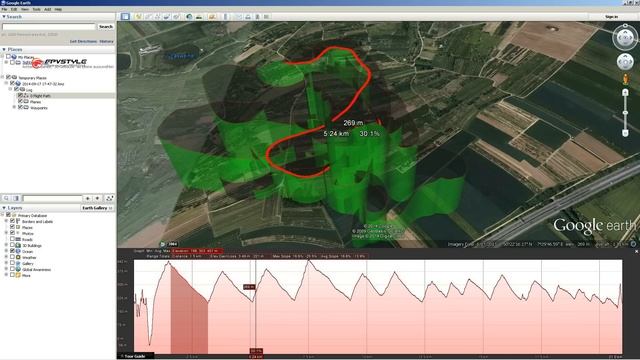640x360 pixels.
Task: Check the My Places checkbox
Action: click(8, 57)
